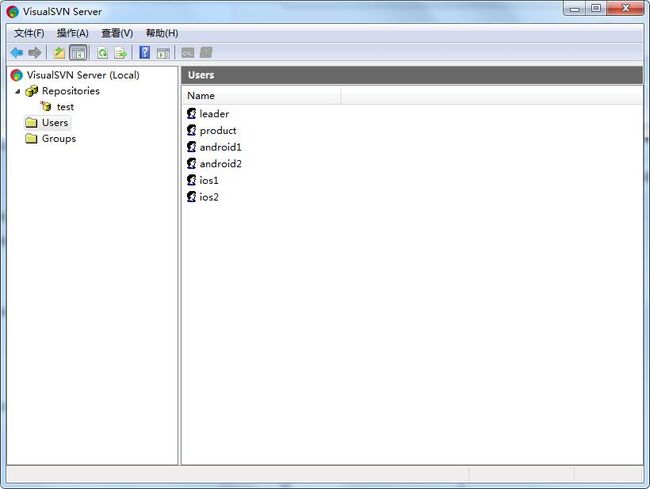Viewport: 650px width, 489px height.
Task: Select user ios1 in the list
Action: [209, 180]
